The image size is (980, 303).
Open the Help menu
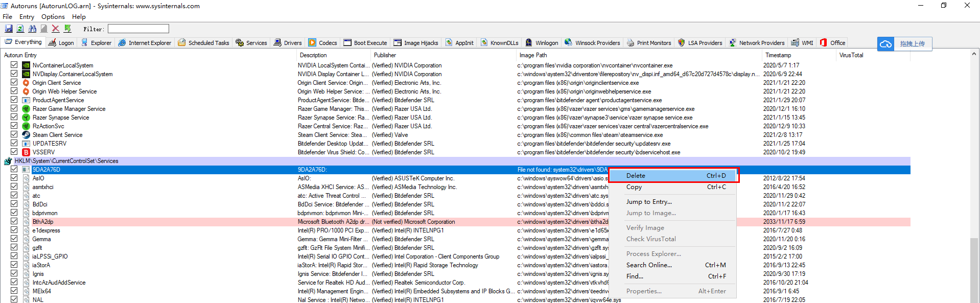tap(79, 16)
